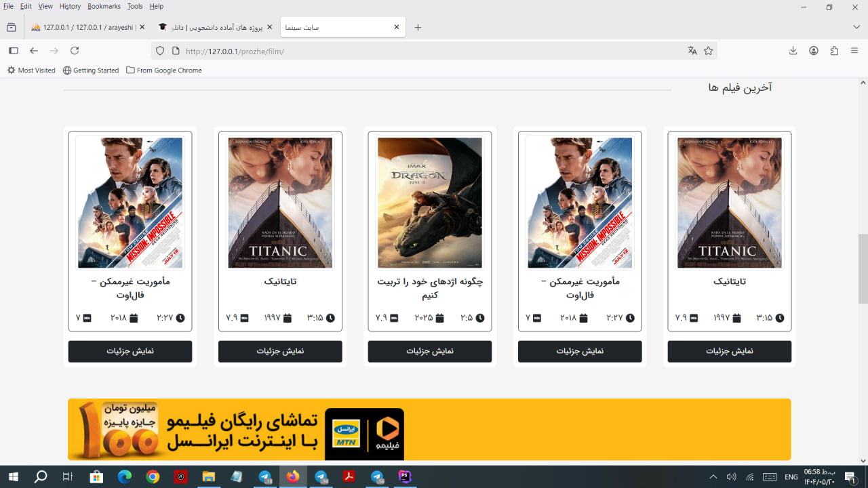Open the Getting Started bookmark
The width and height of the screenshot is (868, 488).
click(91, 70)
